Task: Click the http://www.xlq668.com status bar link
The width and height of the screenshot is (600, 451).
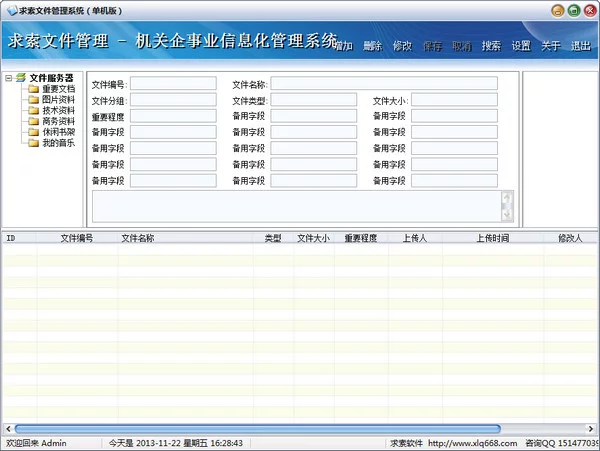Action: pyautogui.click(x=473, y=443)
